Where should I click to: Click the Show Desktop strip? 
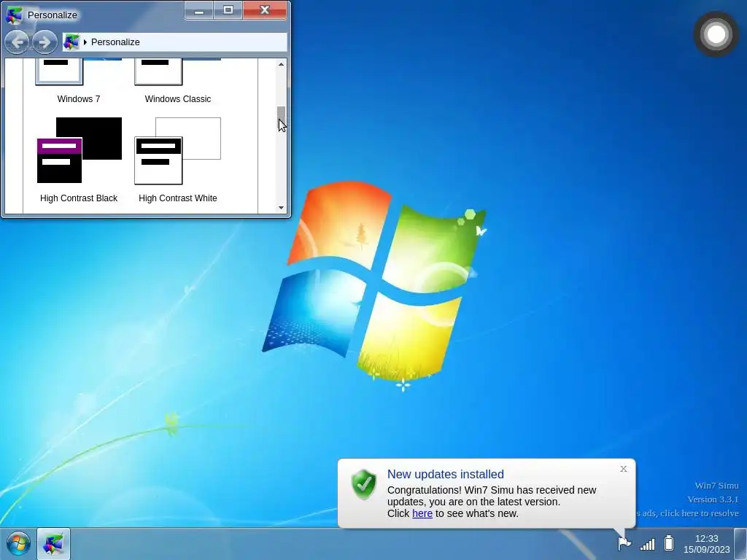(740, 544)
